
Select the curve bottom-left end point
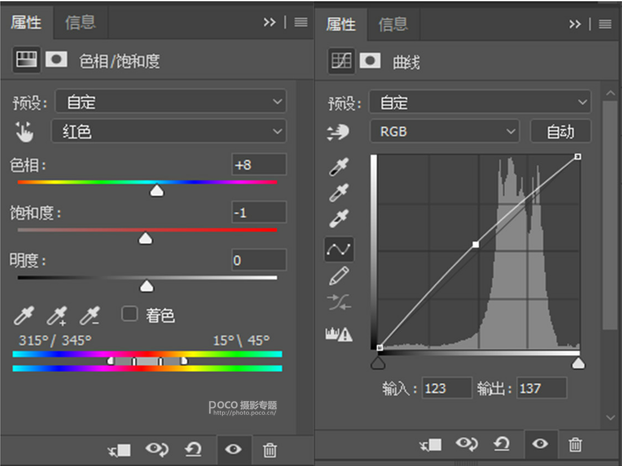pyautogui.click(x=380, y=348)
